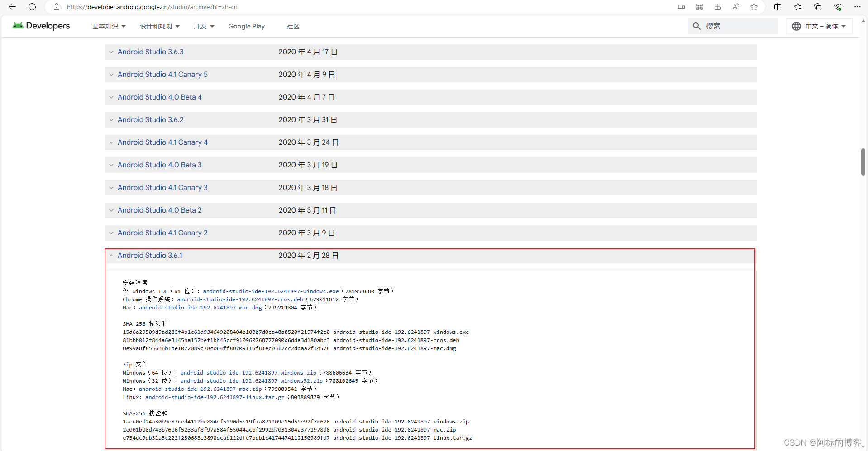
Task: Download android-studio-ide-192.6241897-linux.tar.gz link
Action: point(215,397)
